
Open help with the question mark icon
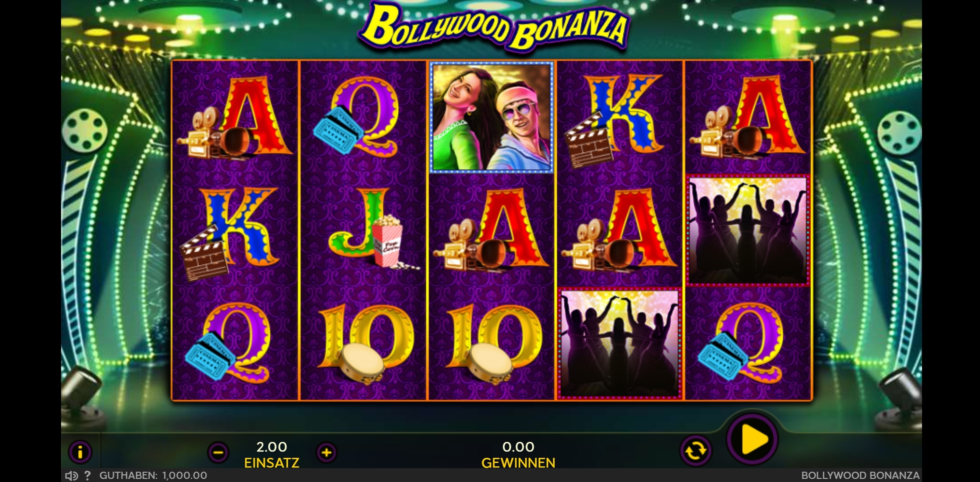click(88, 476)
